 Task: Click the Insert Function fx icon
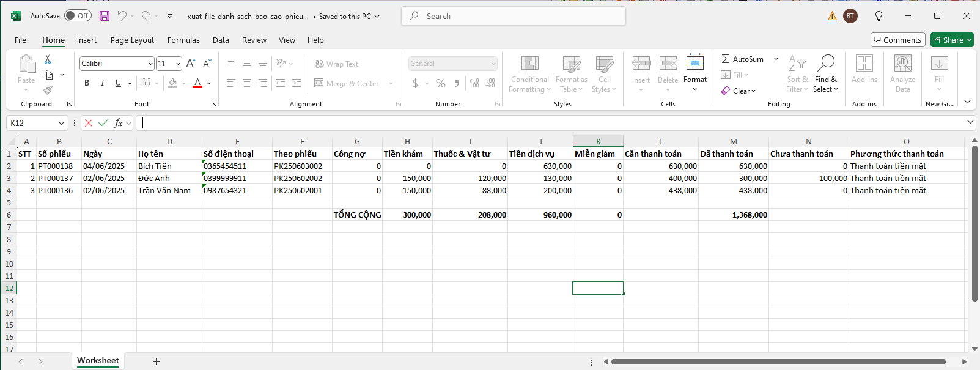(119, 123)
